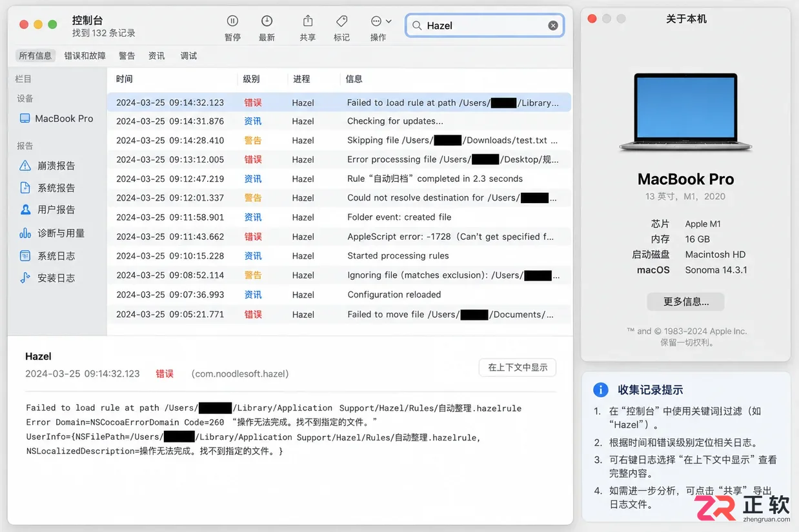Image resolution: width=799 pixels, height=532 pixels.
Task: Click the 系统报告 document icon
Action: pyautogui.click(x=25, y=188)
